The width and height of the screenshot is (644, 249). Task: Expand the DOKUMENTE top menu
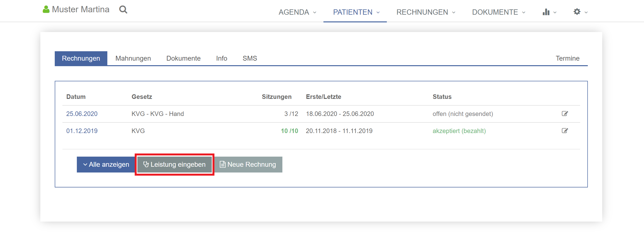498,12
